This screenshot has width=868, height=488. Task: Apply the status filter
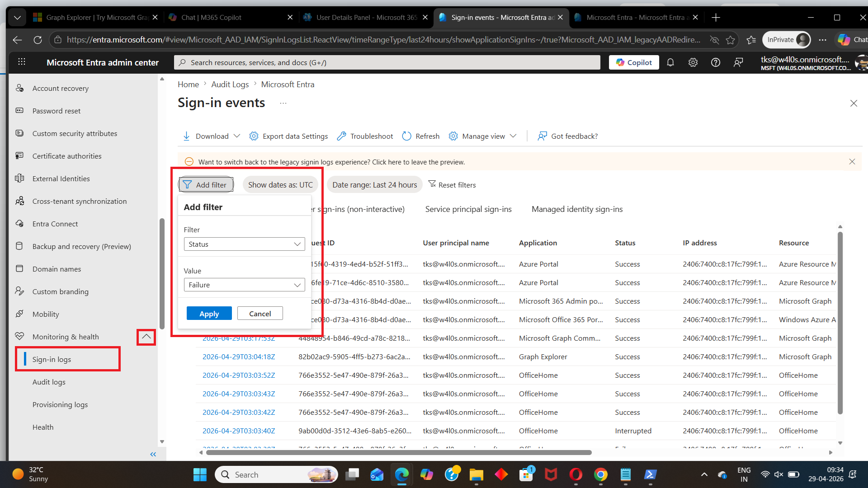pyautogui.click(x=209, y=314)
